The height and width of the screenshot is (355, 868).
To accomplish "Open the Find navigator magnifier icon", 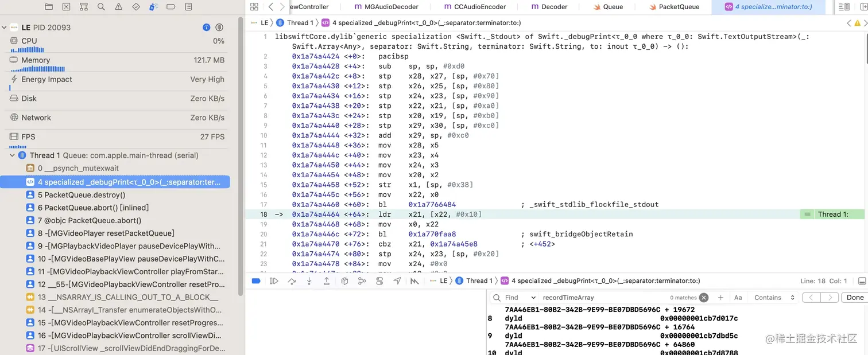I will (x=101, y=7).
